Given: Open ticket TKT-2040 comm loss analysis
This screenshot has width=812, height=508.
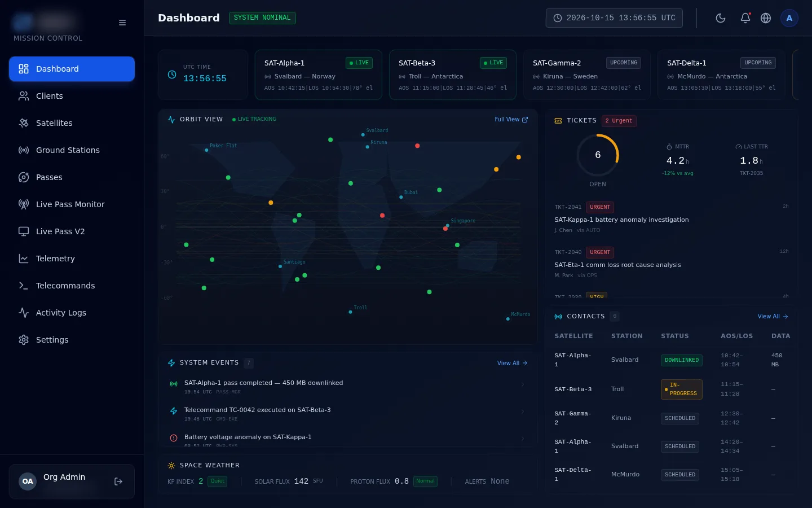Looking at the screenshot, I should coord(672,263).
